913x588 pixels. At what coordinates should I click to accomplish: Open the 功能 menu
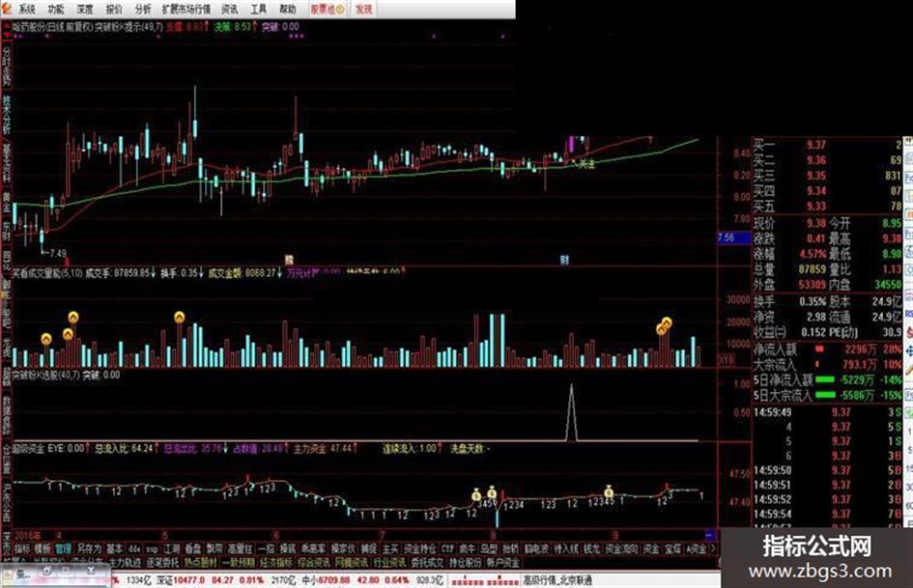pos(56,9)
